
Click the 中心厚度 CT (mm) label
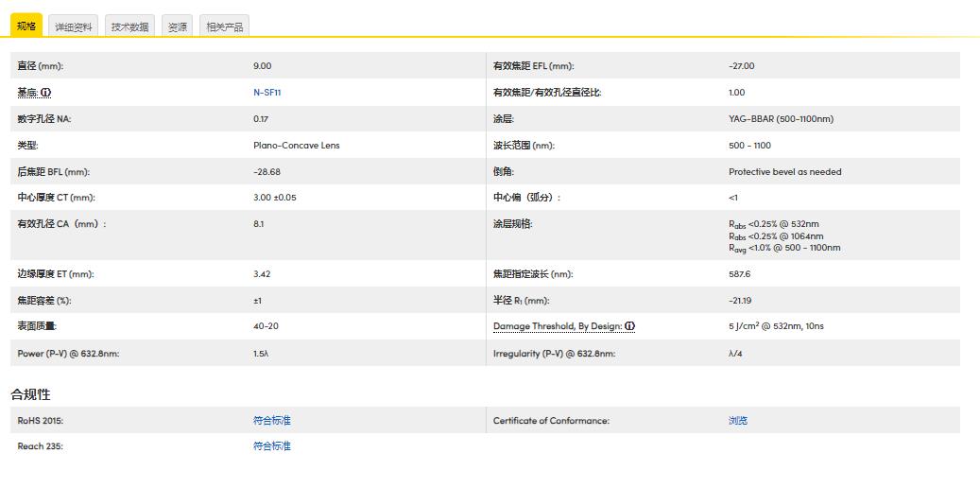tap(57, 198)
